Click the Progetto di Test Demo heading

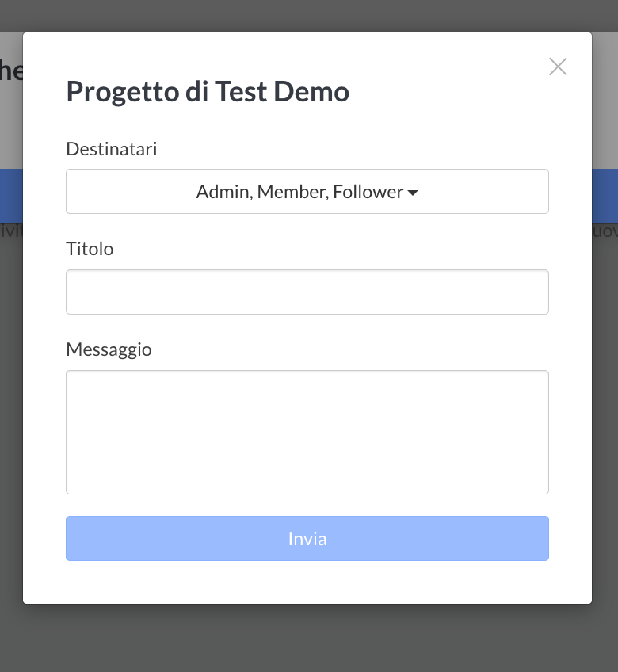point(208,92)
